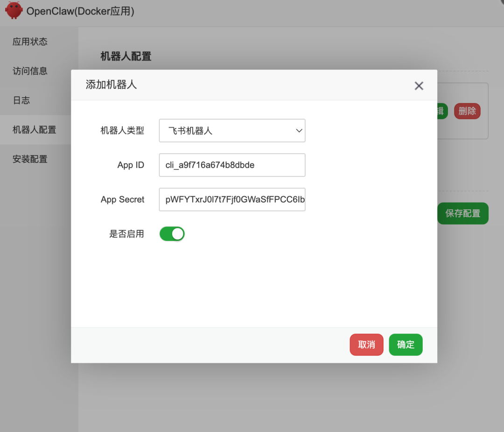Viewport: 504px width, 432px height.
Task: Click into the App ID input field
Action: point(232,165)
